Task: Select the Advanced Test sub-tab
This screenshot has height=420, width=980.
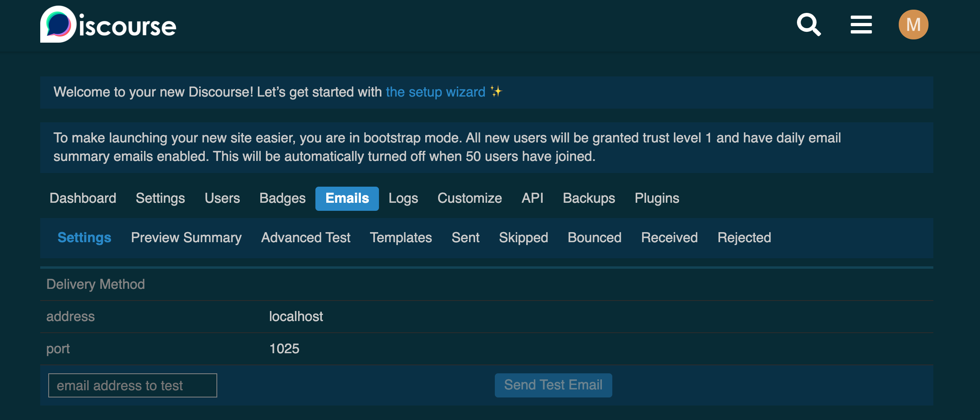Action: pos(306,238)
